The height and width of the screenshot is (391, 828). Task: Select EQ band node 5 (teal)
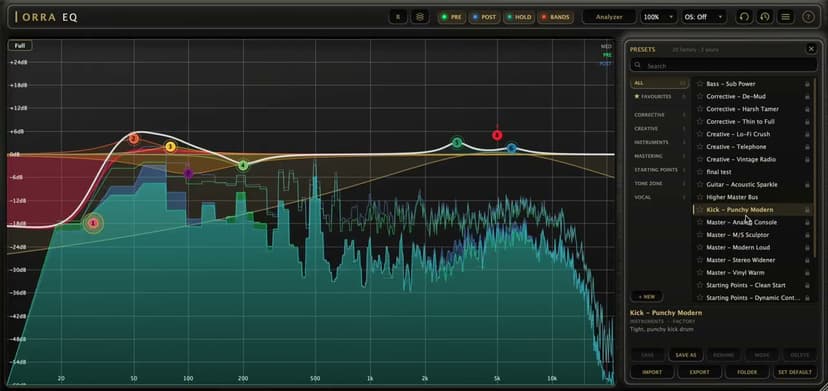coord(457,143)
